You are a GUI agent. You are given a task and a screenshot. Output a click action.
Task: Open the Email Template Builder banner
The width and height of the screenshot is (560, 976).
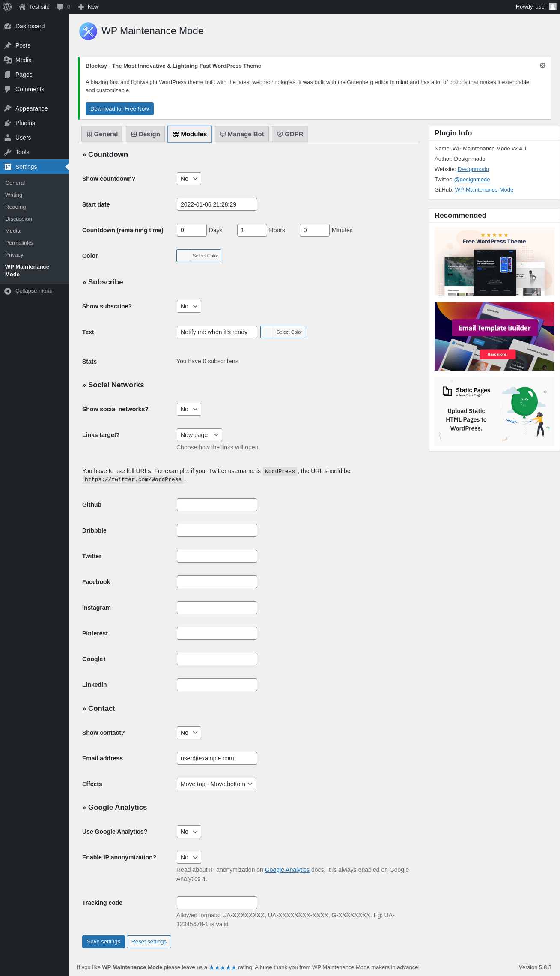pos(494,336)
